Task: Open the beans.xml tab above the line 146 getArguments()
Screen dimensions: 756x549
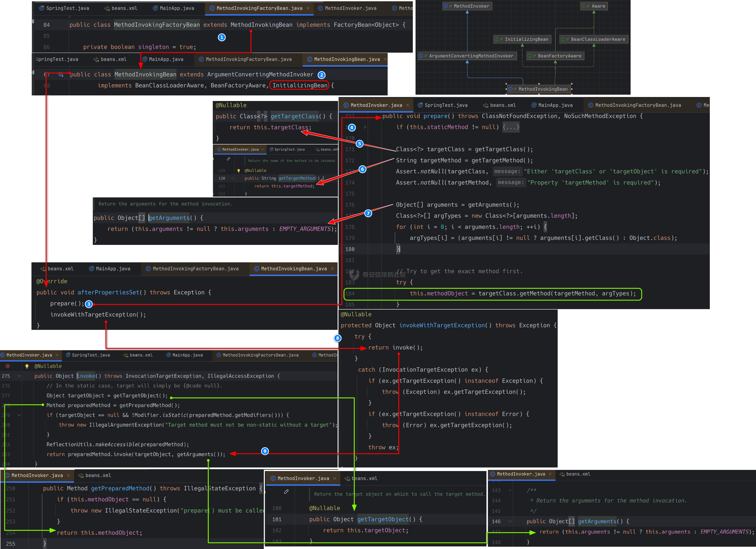Action: (575, 474)
